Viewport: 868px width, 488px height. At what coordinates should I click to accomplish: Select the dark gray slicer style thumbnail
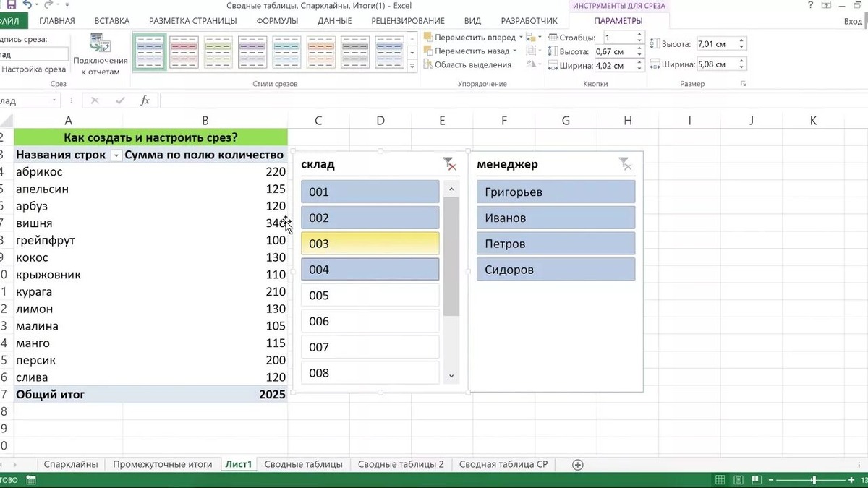pyautogui.click(x=355, y=52)
